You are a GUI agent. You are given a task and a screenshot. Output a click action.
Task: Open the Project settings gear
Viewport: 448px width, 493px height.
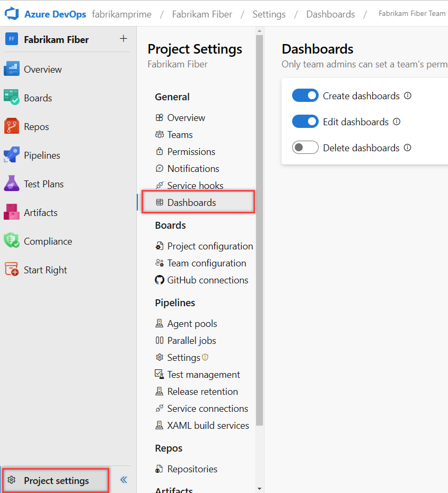tap(12, 480)
